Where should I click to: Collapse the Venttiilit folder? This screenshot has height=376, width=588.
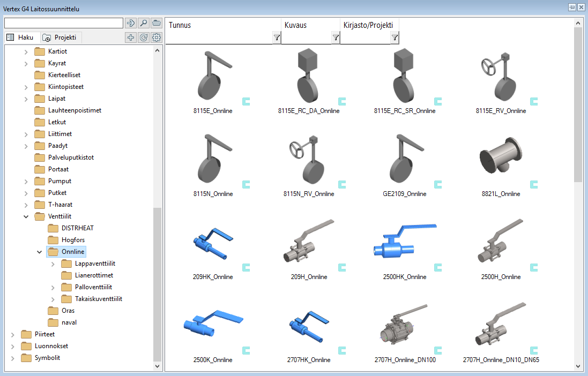pyautogui.click(x=26, y=216)
